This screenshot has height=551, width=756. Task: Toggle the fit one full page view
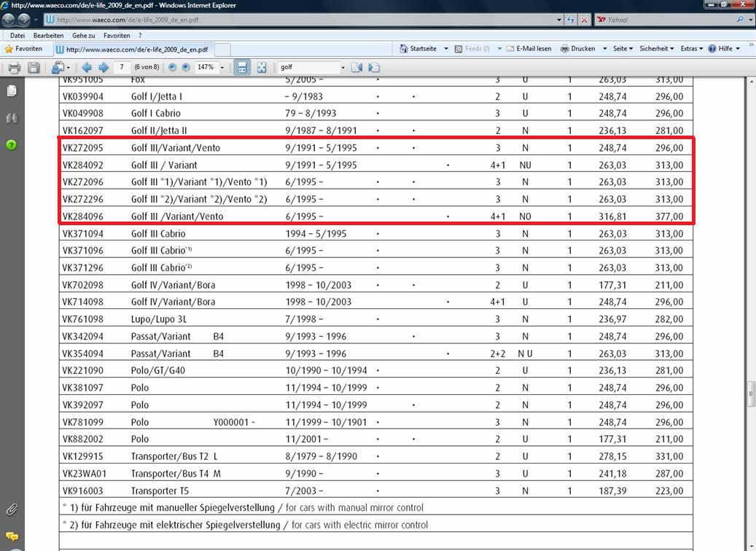click(x=261, y=68)
